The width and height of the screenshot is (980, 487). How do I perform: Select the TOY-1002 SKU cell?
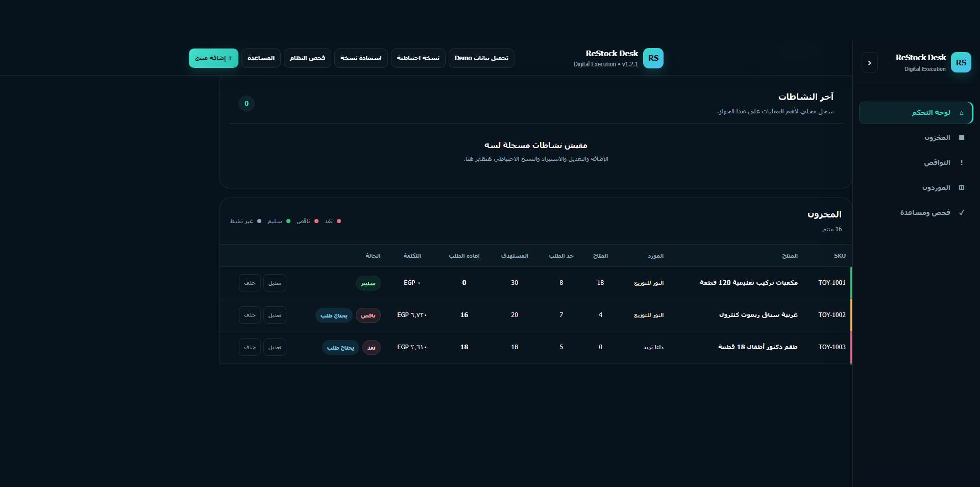point(831,315)
